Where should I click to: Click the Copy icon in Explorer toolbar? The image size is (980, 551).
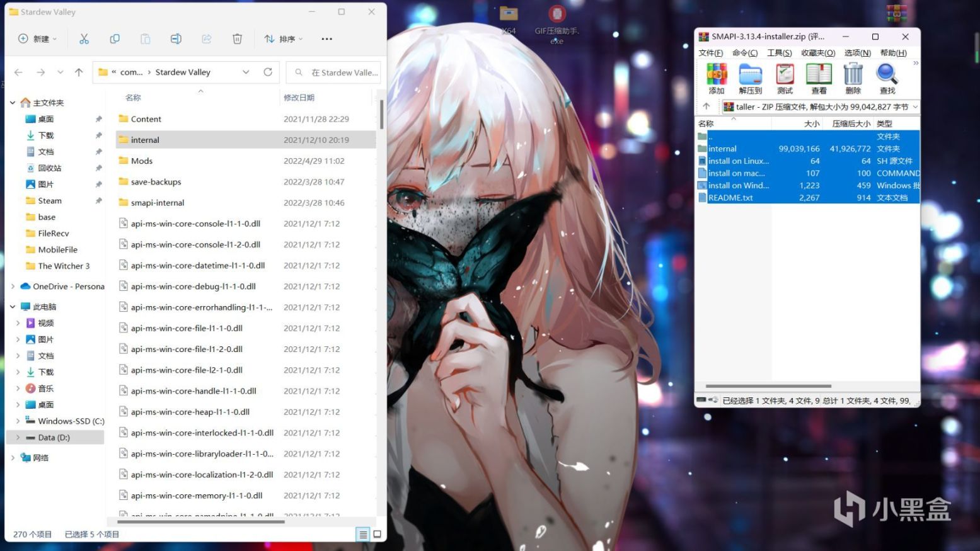click(115, 39)
